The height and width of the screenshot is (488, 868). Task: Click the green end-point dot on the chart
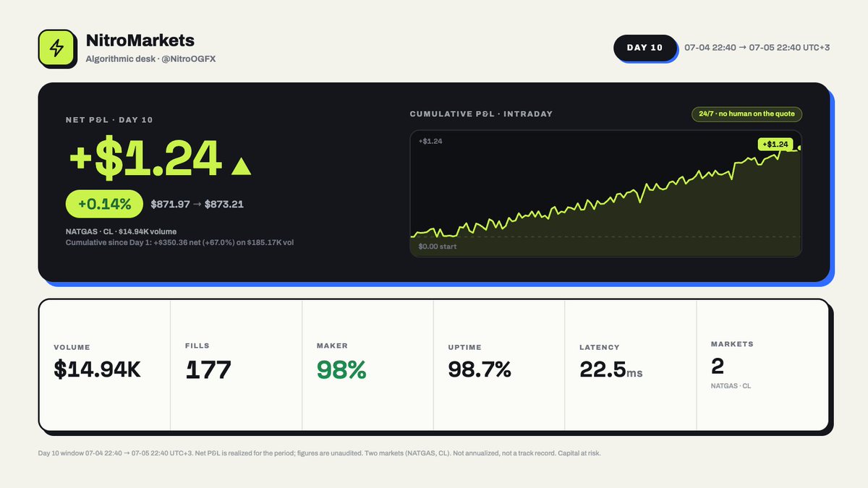pyautogui.click(x=799, y=147)
